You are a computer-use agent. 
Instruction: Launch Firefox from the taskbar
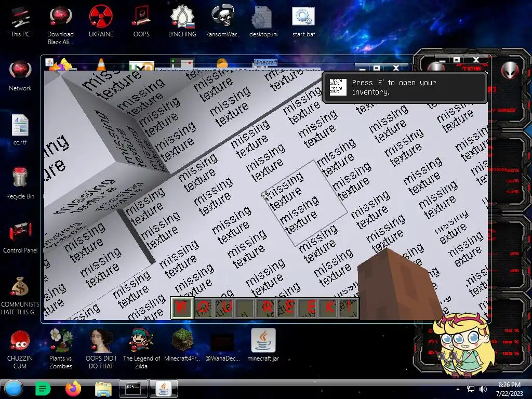point(73,389)
